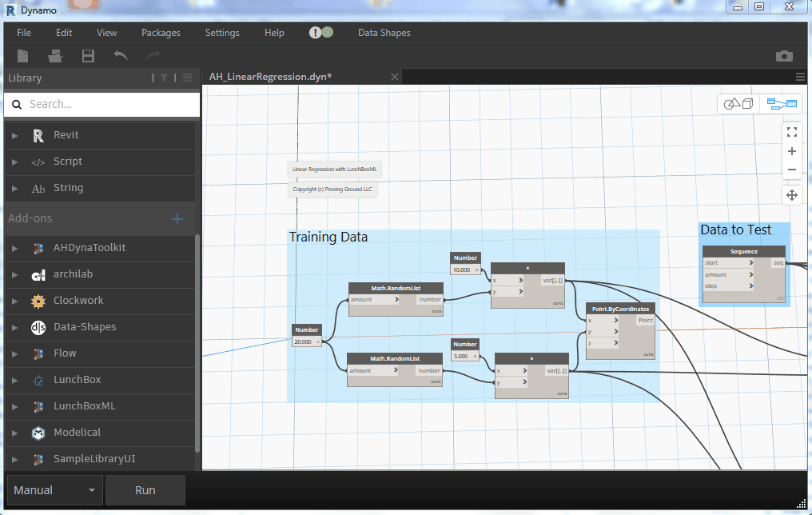Activate the pan mode icon

(x=792, y=195)
